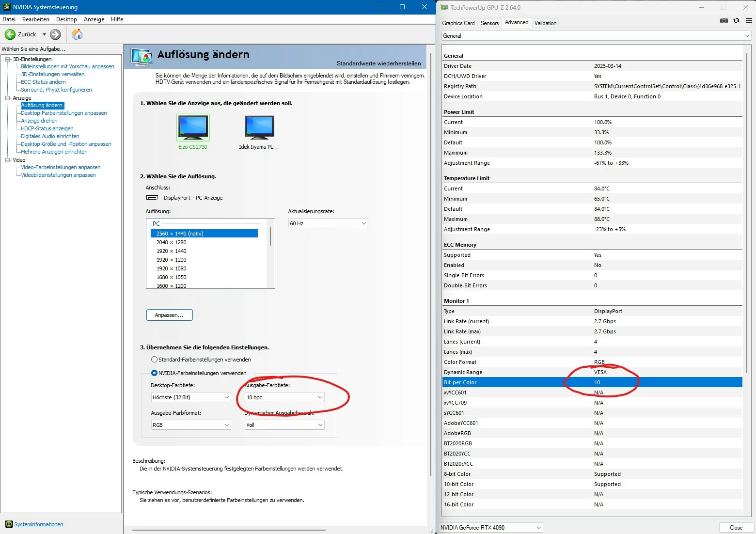
Task: Select resolution 2560 × 1440 (nativ)
Action: [x=204, y=234]
